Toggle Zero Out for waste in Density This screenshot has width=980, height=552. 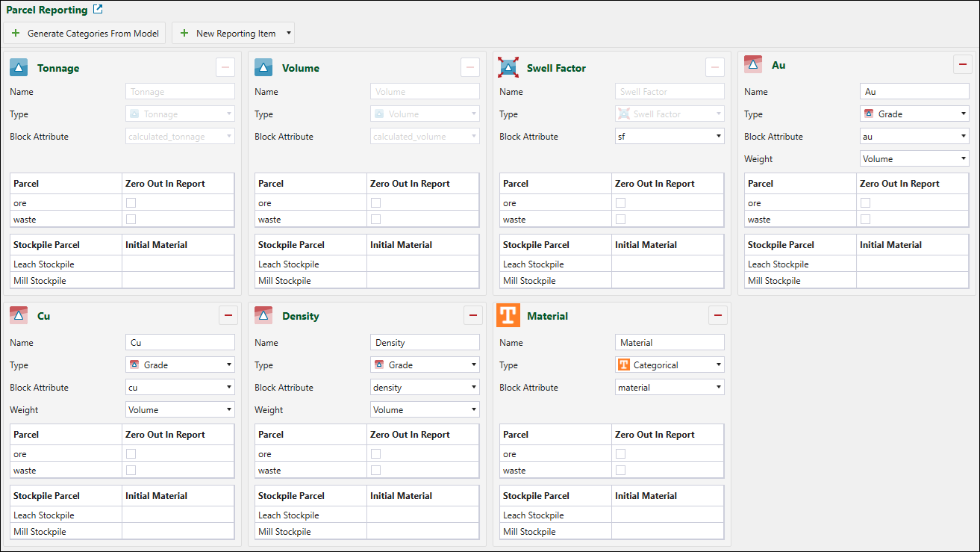(x=375, y=470)
